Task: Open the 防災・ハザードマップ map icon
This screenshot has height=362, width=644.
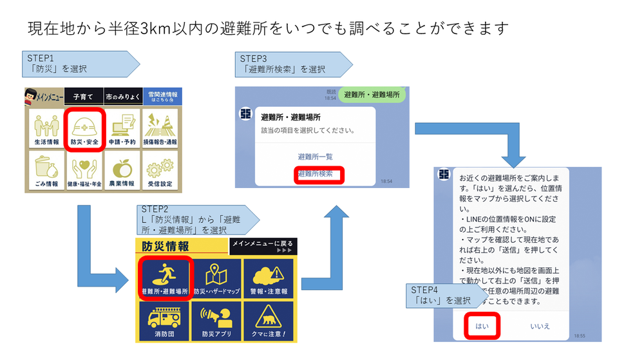Action: point(217,278)
